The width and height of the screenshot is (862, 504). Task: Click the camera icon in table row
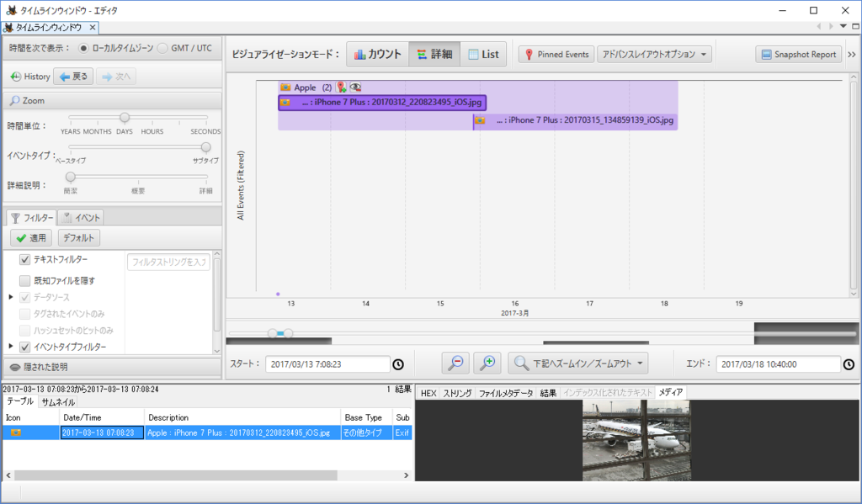click(16, 432)
